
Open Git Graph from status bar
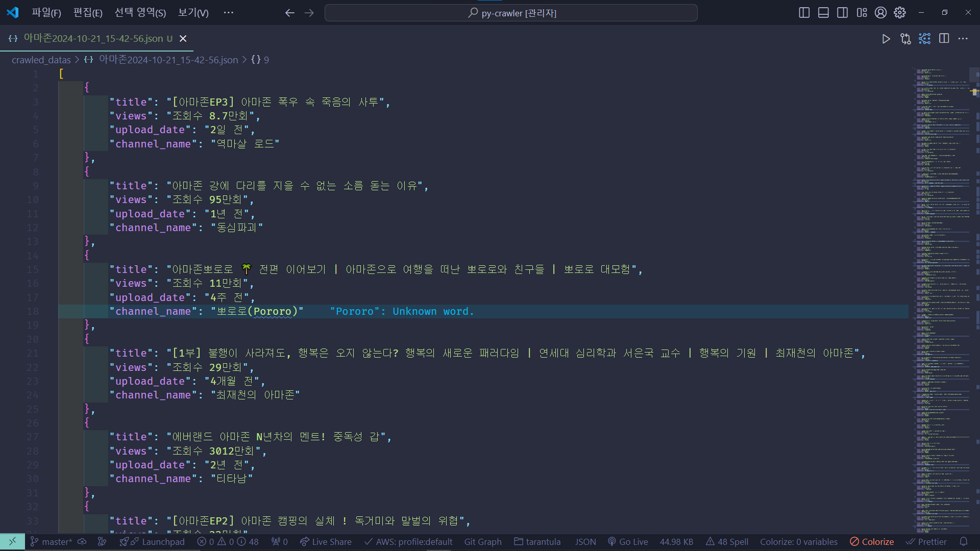tap(483, 542)
